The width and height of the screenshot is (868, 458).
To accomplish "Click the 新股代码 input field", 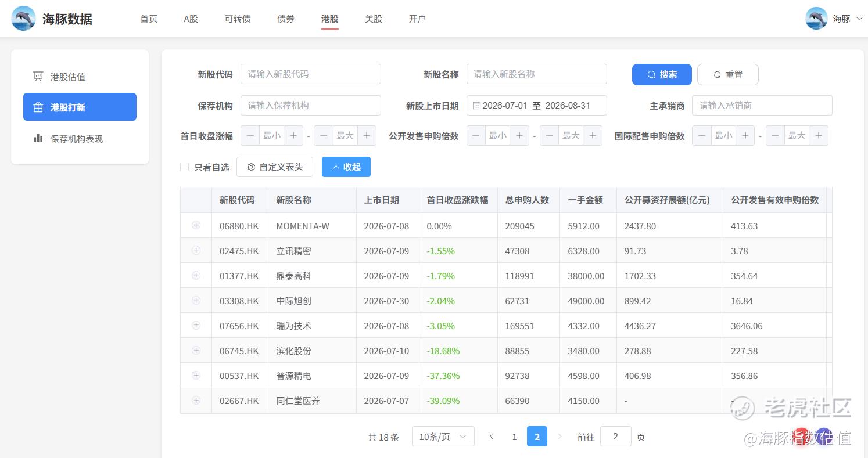I will (311, 74).
